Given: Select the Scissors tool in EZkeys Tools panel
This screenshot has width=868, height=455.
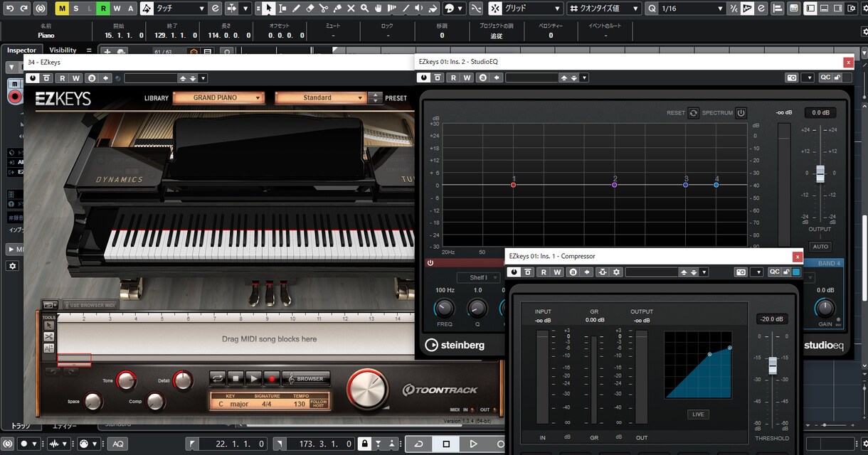Looking at the screenshot, I should (x=49, y=336).
